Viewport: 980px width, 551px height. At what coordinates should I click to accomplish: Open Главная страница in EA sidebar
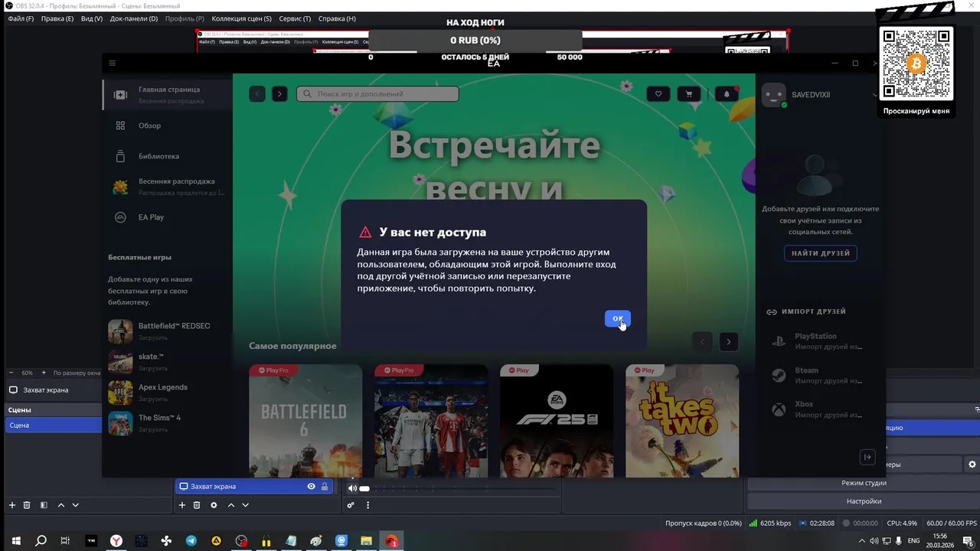167,95
